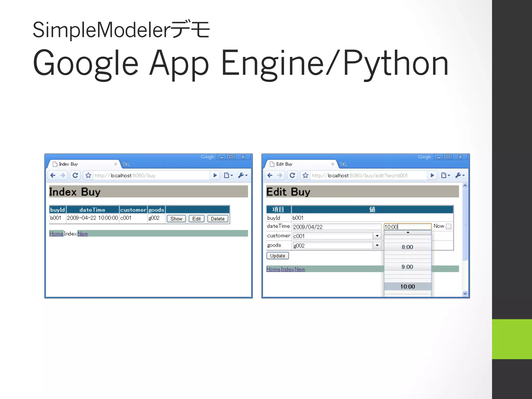532x399 pixels.
Task: Click back arrow in Edit Buy window
Action: point(270,175)
